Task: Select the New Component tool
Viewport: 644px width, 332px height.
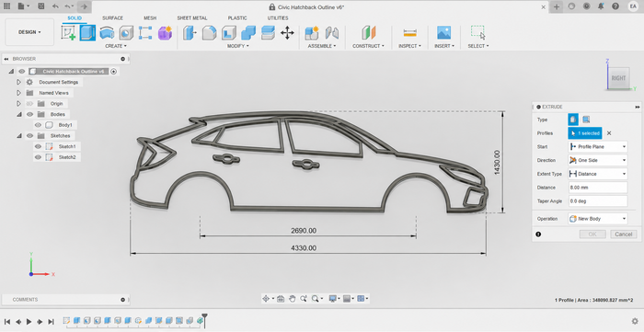Action: point(312,33)
